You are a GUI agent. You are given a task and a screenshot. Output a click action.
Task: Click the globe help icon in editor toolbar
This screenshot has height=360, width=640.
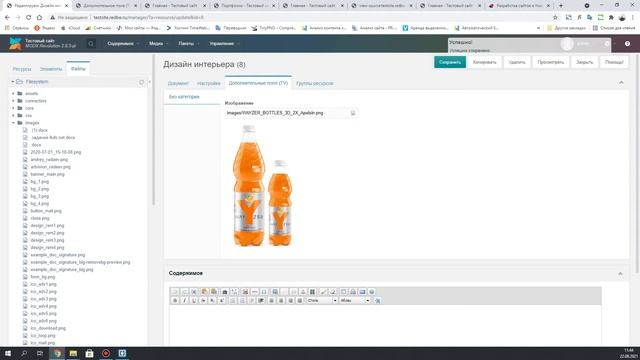(371, 291)
